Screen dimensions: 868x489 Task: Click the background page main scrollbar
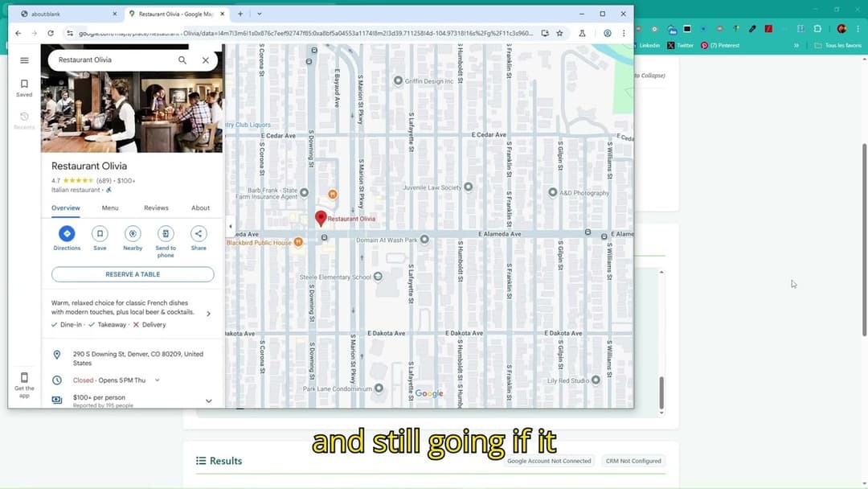[x=864, y=240]
